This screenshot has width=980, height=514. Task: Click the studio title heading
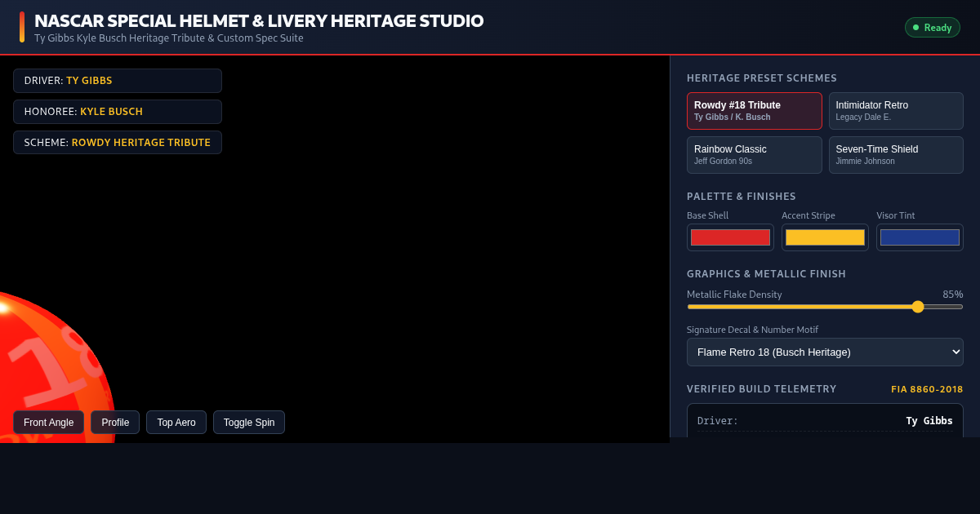click(259, 21)
